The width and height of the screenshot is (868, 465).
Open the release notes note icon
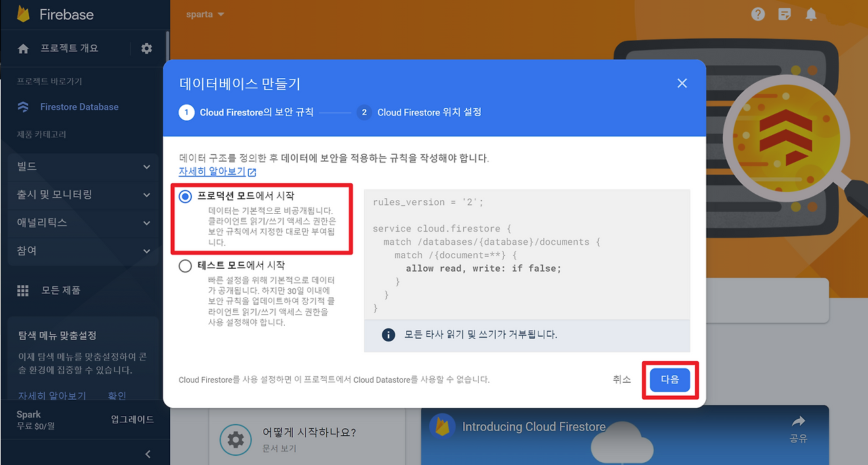[785, 14]
